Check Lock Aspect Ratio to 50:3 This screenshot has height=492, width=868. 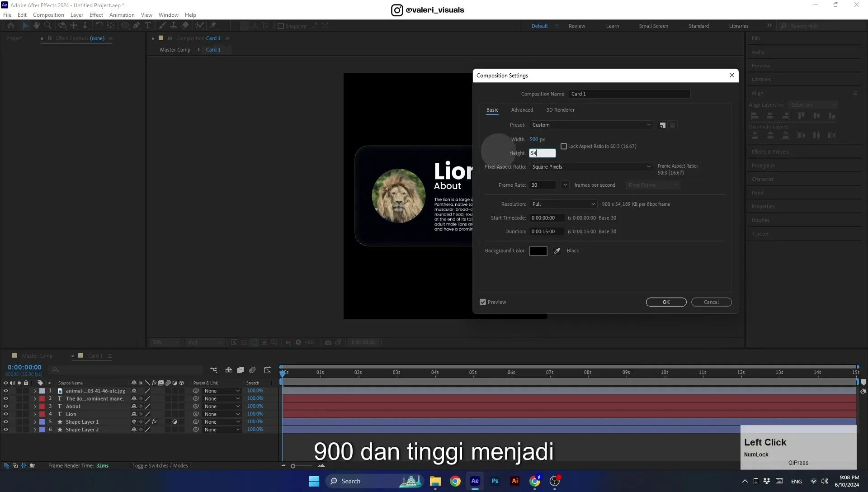[564, 147]
